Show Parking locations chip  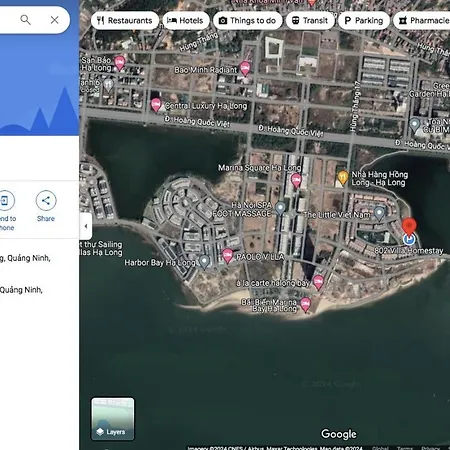[364, 21]
